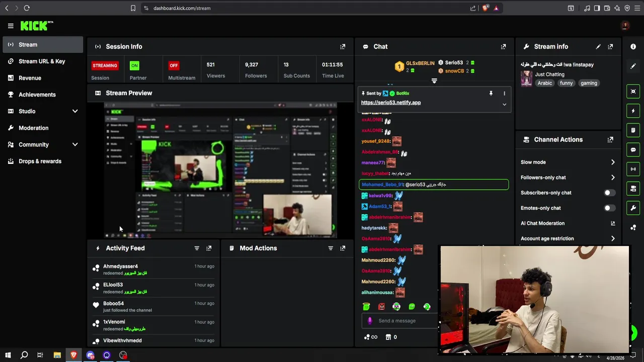This screenshot has height=362, width=644.
Task: Select the gaming tag
Action: click(589, 83)
